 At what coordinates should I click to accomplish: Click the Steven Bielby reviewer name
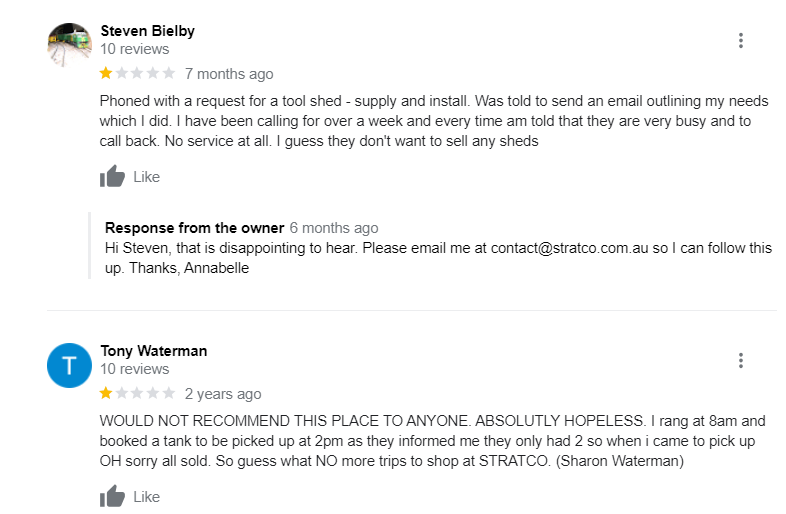(x=147, y=31)
